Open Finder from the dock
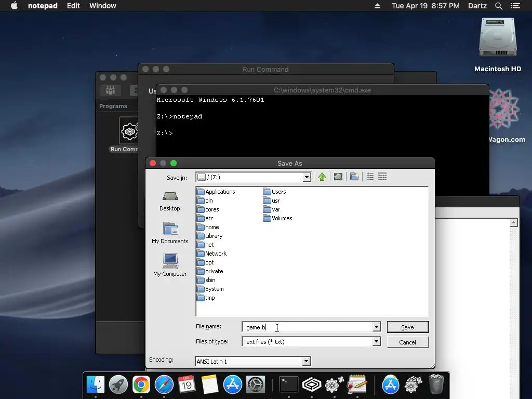The height and width of the screenshot is (399, 532). click(x=96, y=385)
